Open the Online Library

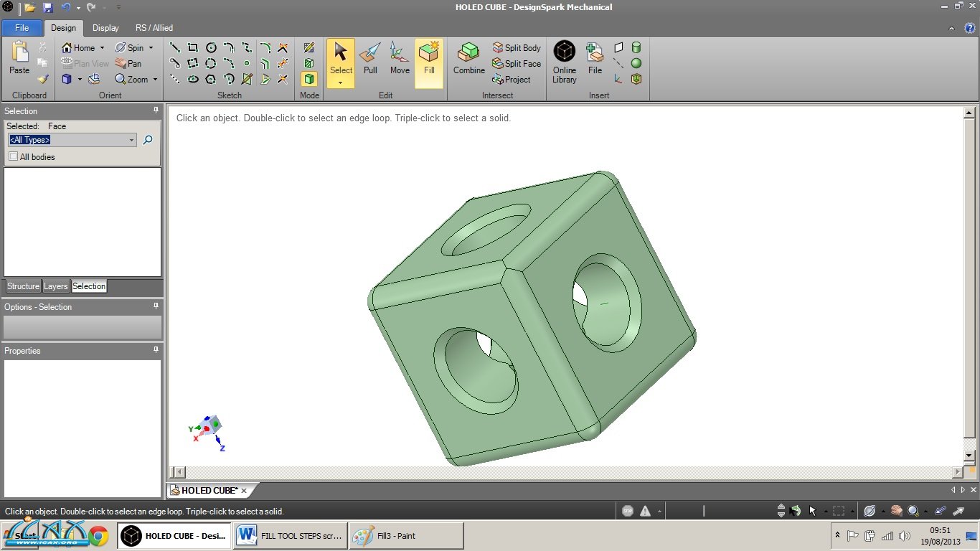tap(565, 62)
